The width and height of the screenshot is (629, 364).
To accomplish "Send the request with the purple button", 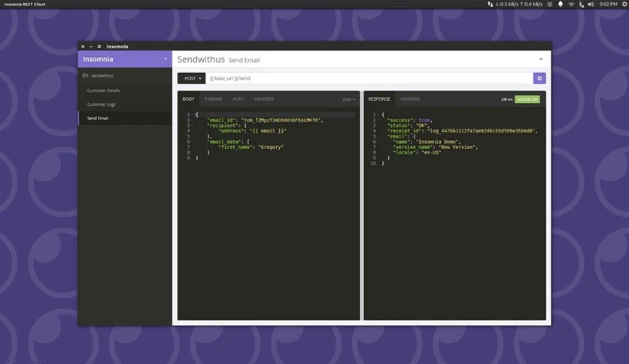I will (x=539, y=78).
